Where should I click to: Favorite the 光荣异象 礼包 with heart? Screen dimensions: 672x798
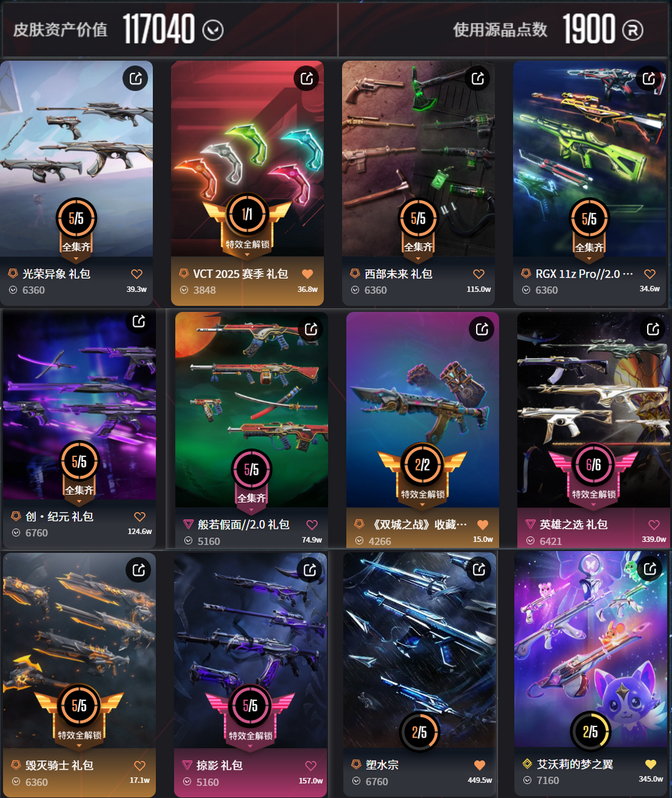coord(137,274)
